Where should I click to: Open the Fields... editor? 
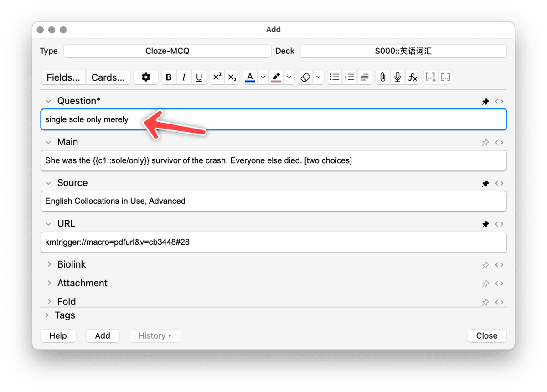coord(63,77)
